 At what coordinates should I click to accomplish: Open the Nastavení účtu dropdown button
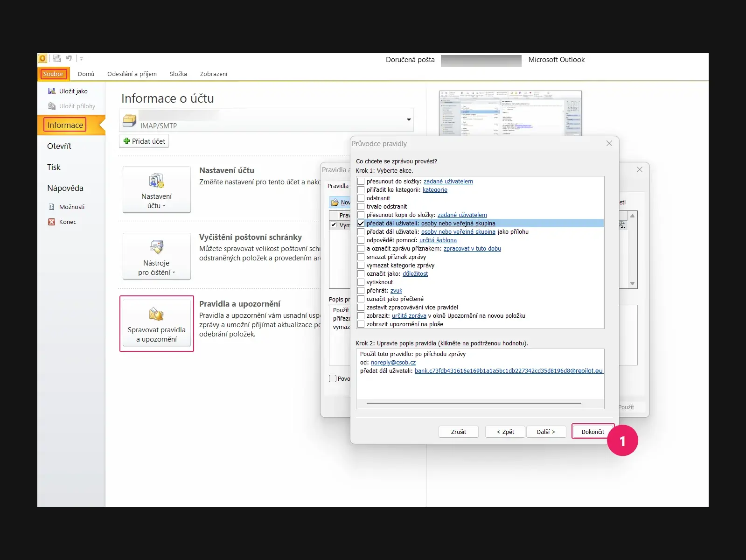coord(157,189)
